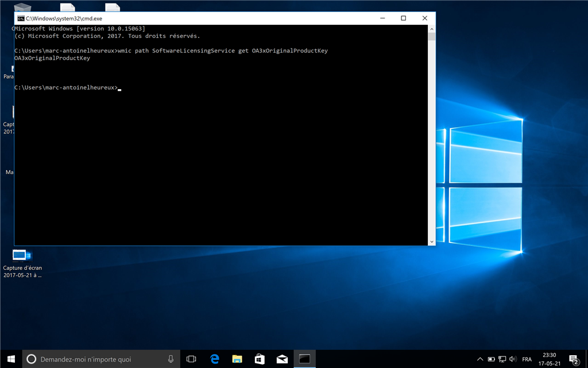Maximize the cmd.exe window
The height and width of the screenshot is (368, 588).
404,18
